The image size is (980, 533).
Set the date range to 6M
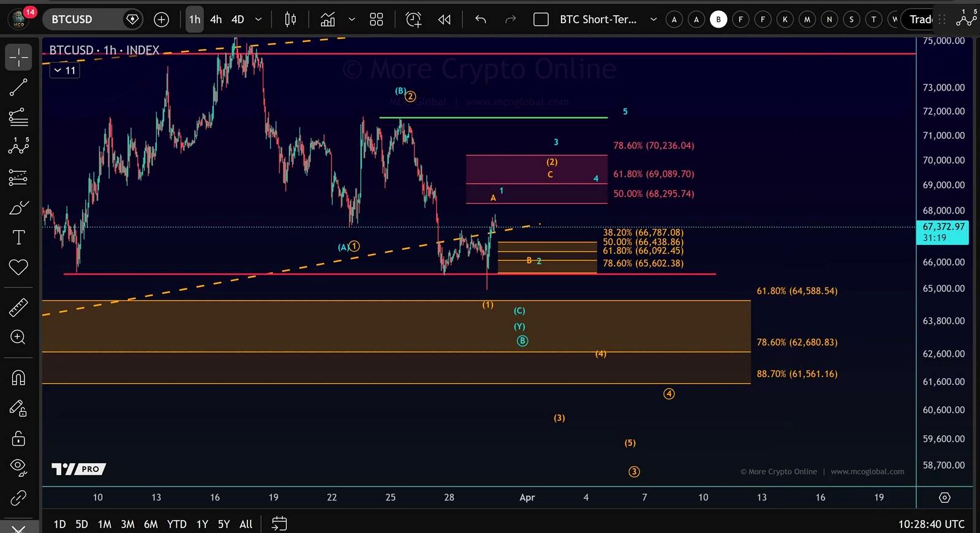[151, 524]
